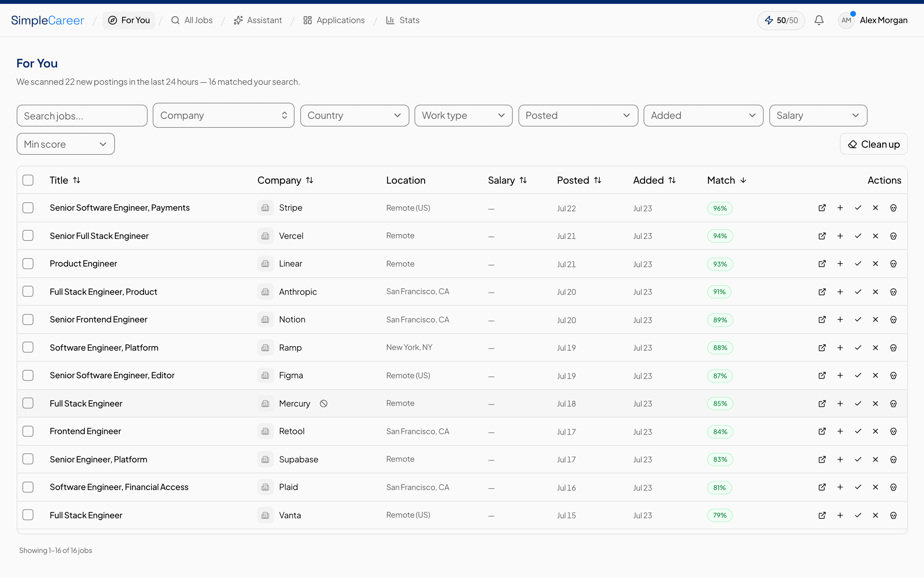Check the Frontend Engineer Retool row

[28, 431]
